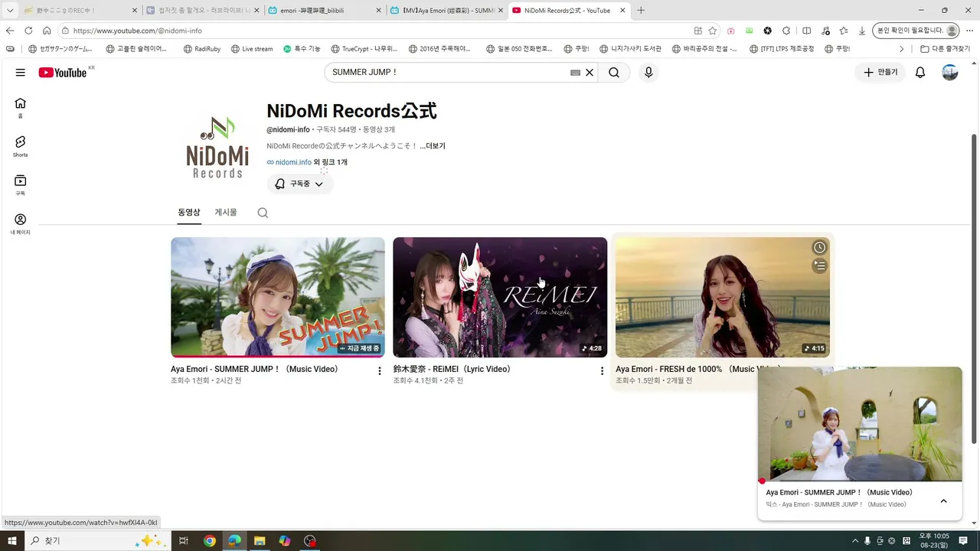Open the YouTube account avatar menu
980x551 pixels.
(950, 73)
